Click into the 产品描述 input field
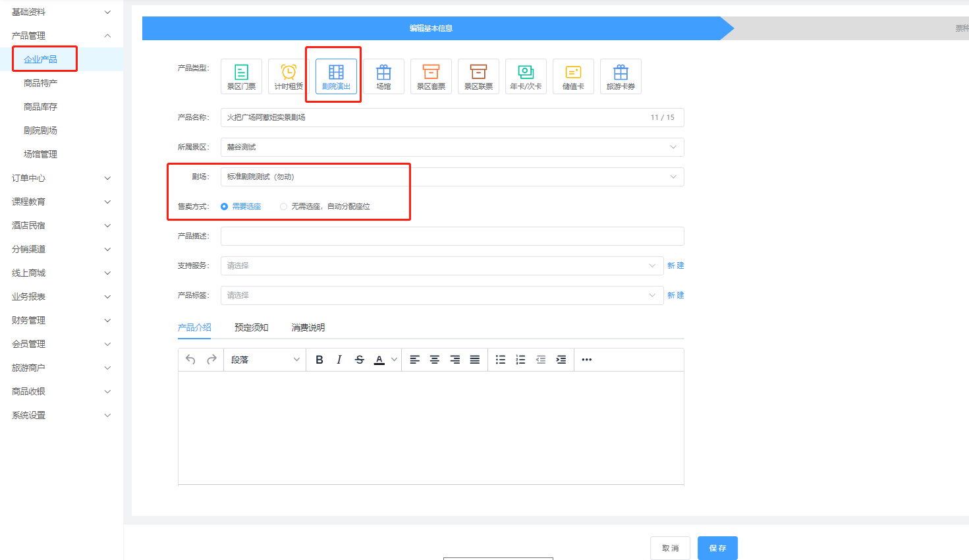Viewport: 969px width, 560px height. pyautogui.click(x=452, y=236)
